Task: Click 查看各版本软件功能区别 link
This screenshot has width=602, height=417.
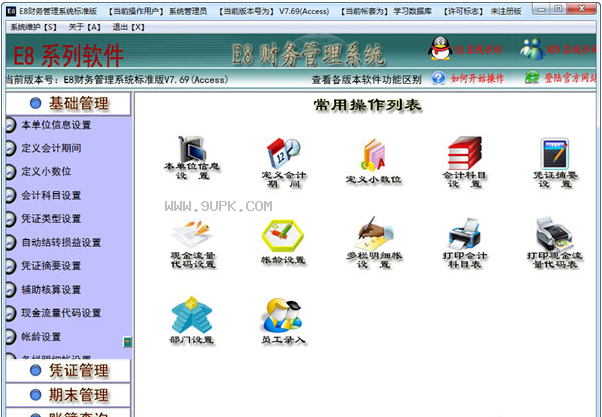Action: tap(367, 80)
